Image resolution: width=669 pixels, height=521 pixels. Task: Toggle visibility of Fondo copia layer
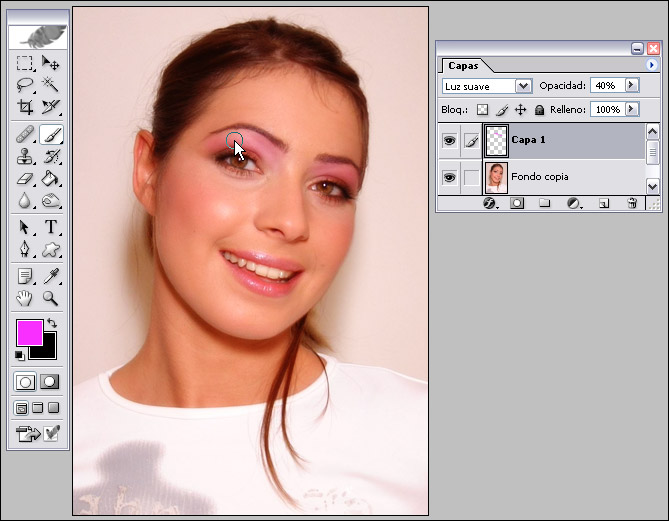(x=449, y=177)
